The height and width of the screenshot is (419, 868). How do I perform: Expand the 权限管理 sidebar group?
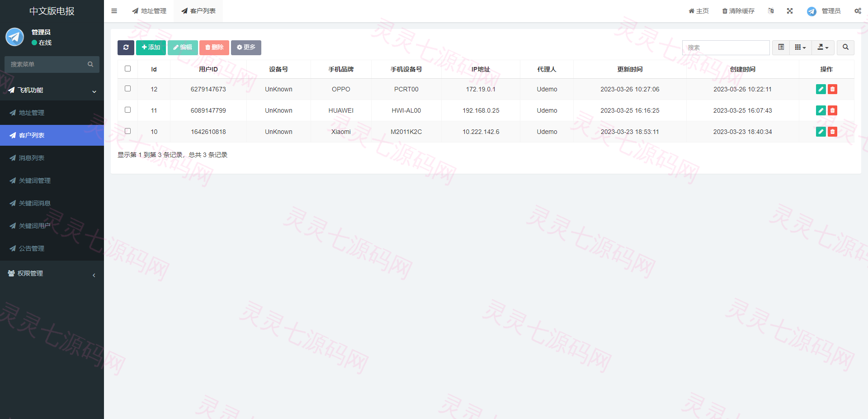coord(52,273)
